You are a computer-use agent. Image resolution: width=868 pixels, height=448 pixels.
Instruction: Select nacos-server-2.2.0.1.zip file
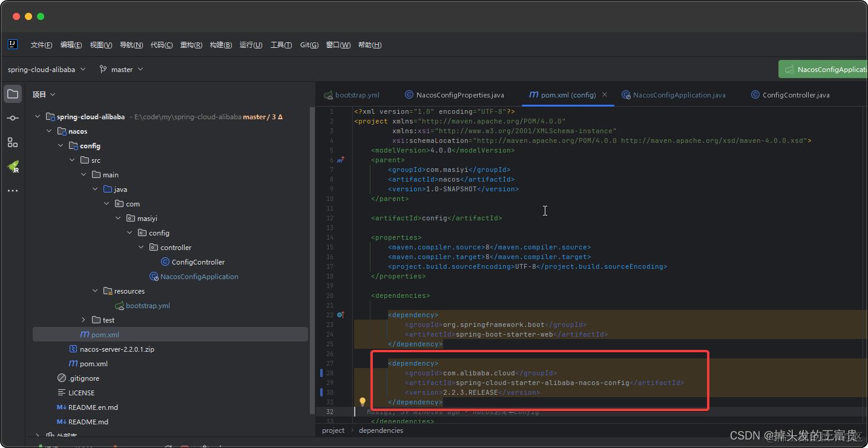[x=117, y=349]
